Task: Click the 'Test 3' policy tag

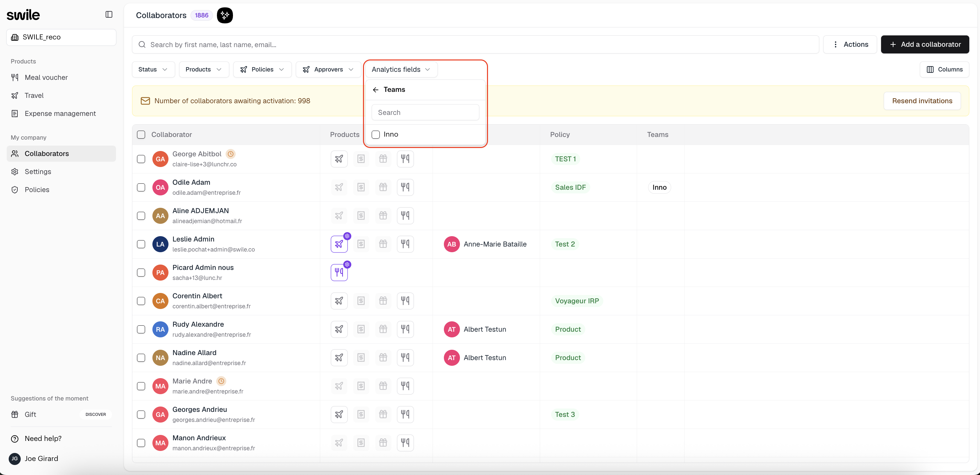Action: coord(565,415)
